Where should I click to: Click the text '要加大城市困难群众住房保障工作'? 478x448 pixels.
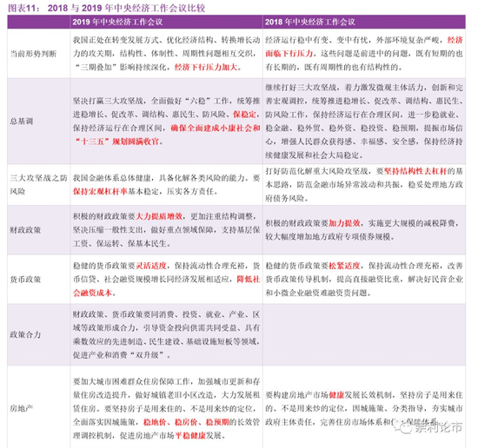point(131,381)
